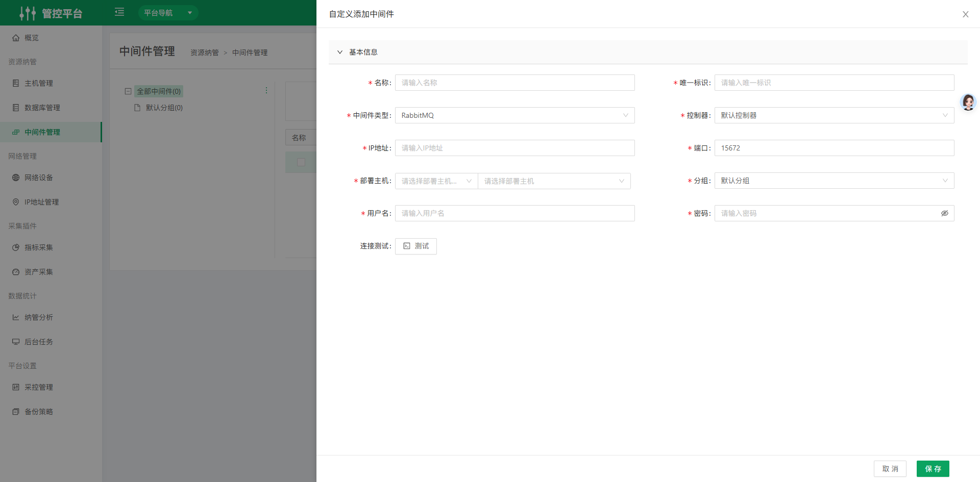The height and width of the screenshot is (482, 980).
Task: Click the 后台任务 monitor icon
Action: [16, 342]
